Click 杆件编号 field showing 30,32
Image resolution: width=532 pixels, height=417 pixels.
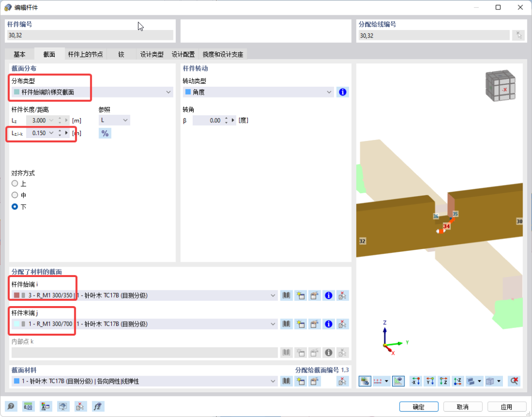coord(90,35)
